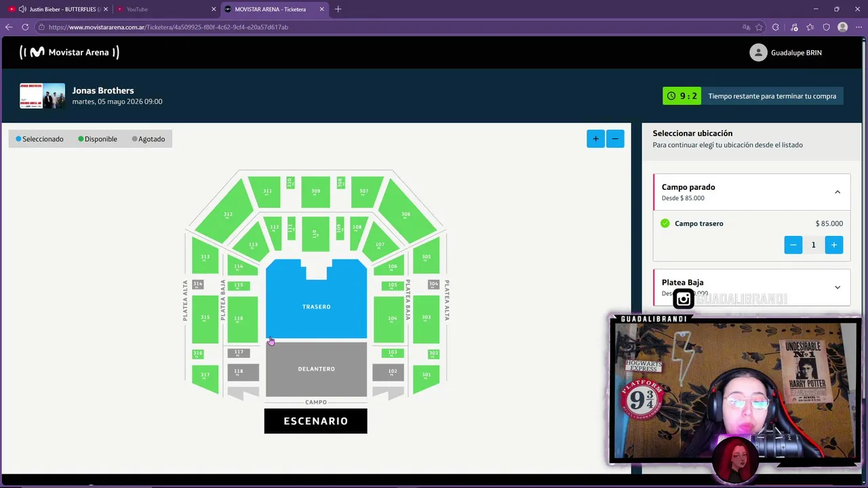Open the media control icon
This screenshot has height=488, width=868.
tap(794, 27)
